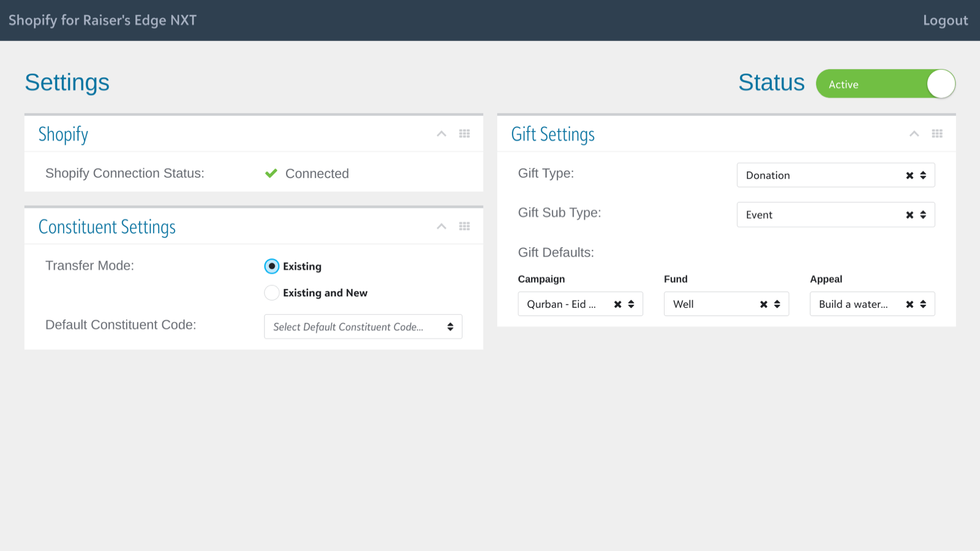The height and width of the screenshot is (551, 980).
Task: Click the Gift Settings panel grid icon
Action: [937, 133]
